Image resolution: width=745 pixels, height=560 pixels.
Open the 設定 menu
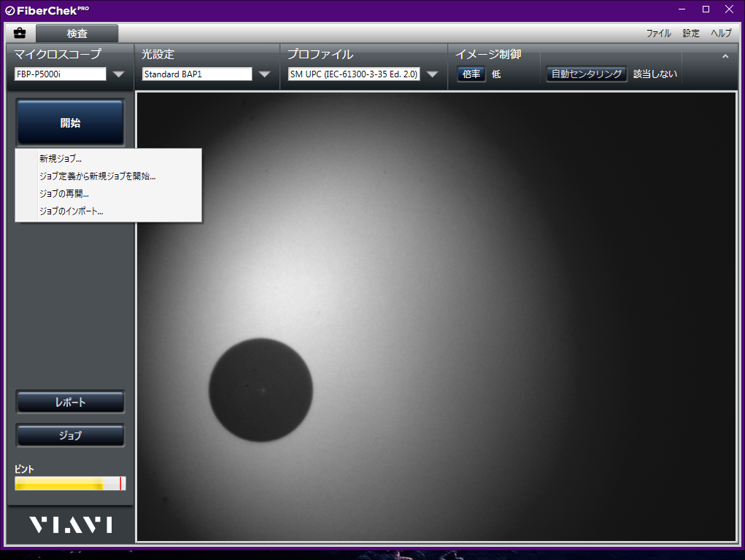point(691,34)
